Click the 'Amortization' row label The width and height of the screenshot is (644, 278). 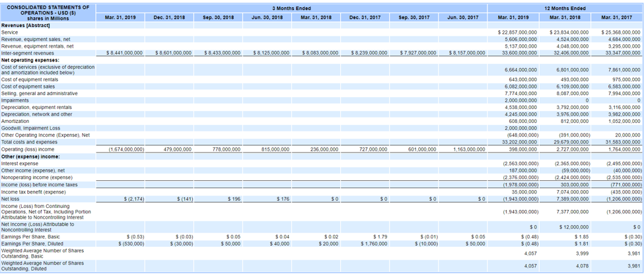tap(15, 121)
